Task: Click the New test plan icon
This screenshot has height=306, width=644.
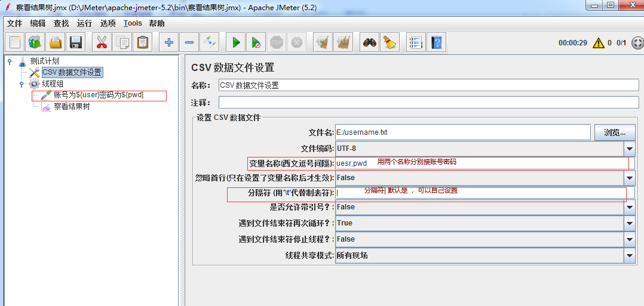Action: click(15, 42)
